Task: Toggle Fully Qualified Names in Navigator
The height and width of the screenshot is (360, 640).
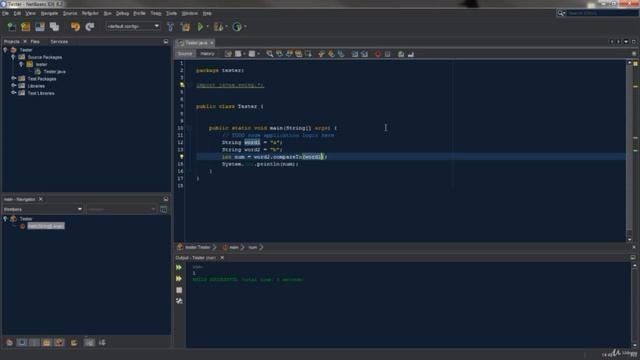Action: click(x=74, y=342)
